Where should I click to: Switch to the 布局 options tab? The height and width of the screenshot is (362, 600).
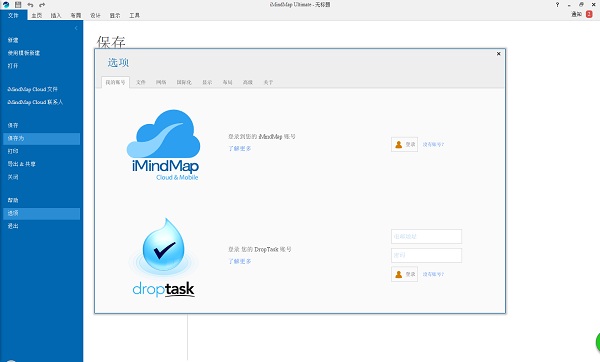click(228, 82)
